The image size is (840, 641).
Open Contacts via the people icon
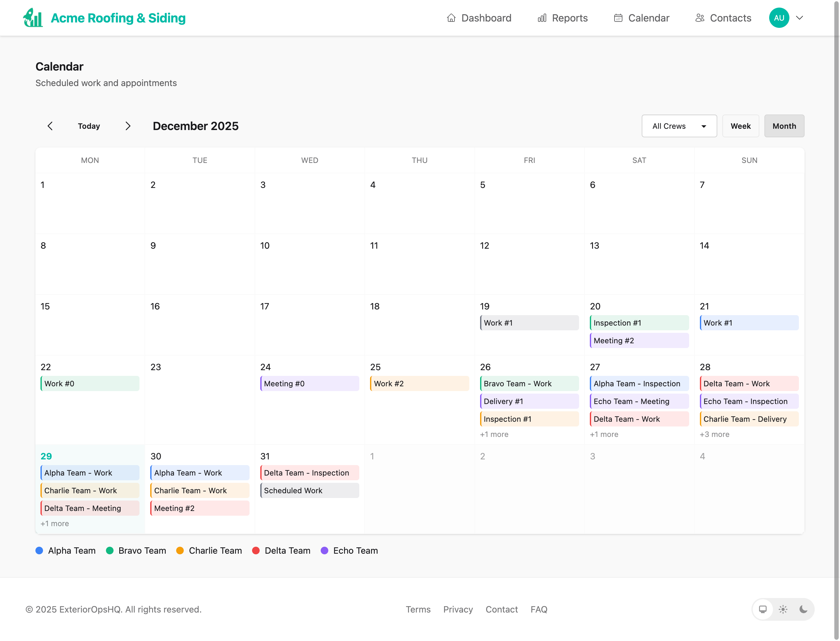700,17
